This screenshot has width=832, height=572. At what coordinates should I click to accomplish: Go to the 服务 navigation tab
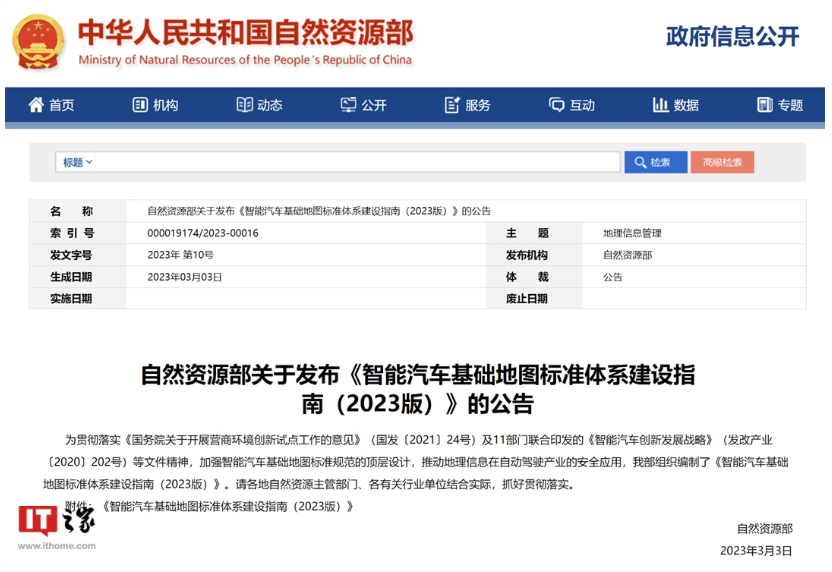(x=478, y=105)
